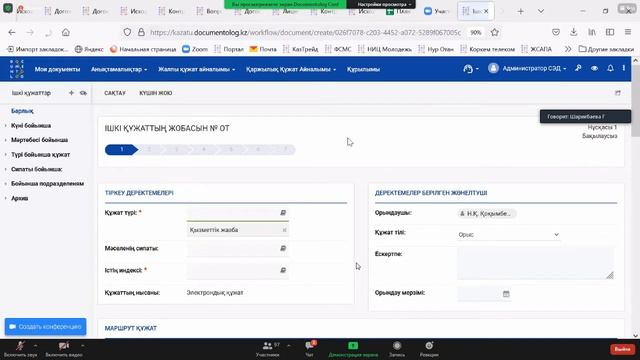Open the Zoom bookmark
The width and height of the screenshot is (640, 360).
click(195, 49)
